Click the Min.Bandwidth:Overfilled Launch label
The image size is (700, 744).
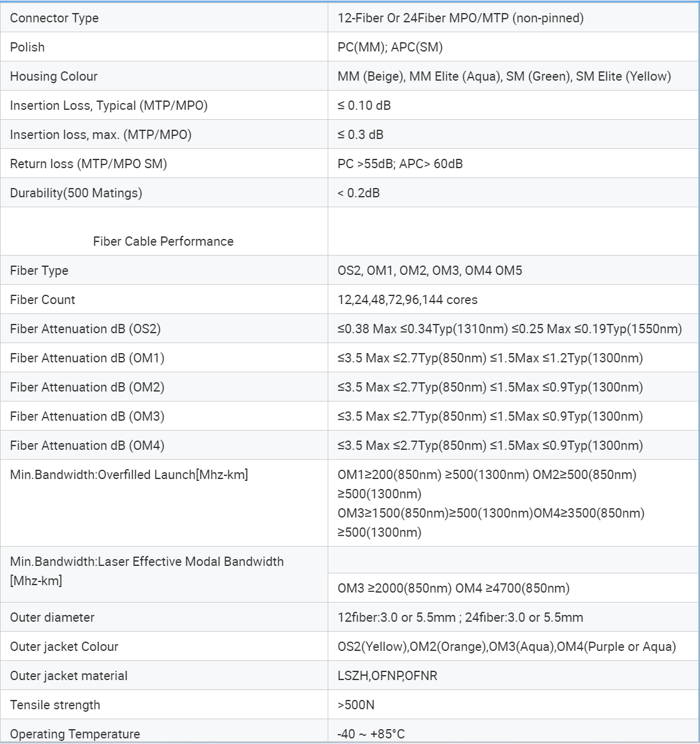click(x=129, y=475)
